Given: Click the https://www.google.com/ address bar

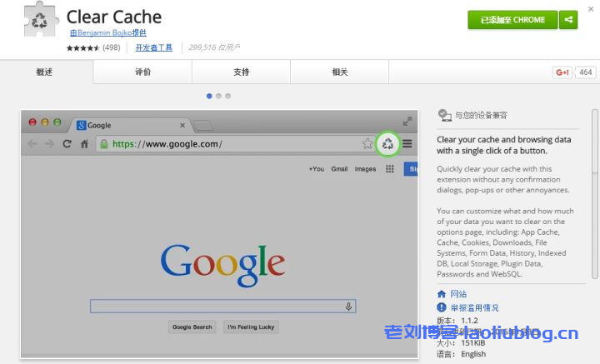Looking at the screenshot, I should point(235,144).
